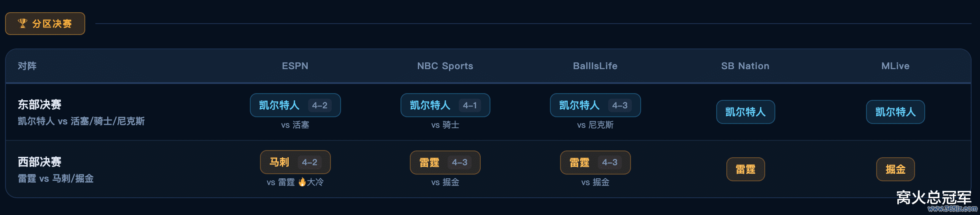
Task: Select the BallIsLife column header
Action: click(x=595, y=66)
